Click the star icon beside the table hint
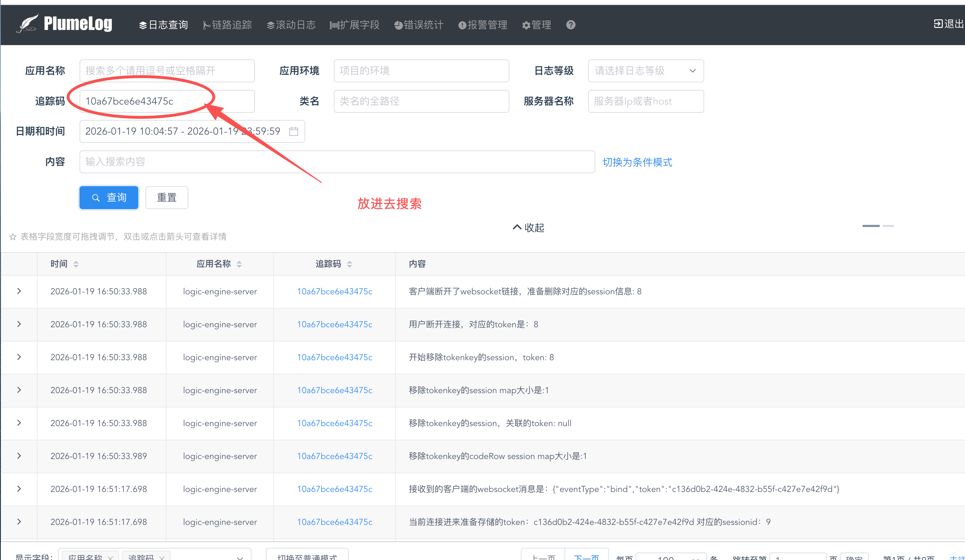Screen dimensions: 965x560 pyautogui.click(x=13, y=237)
